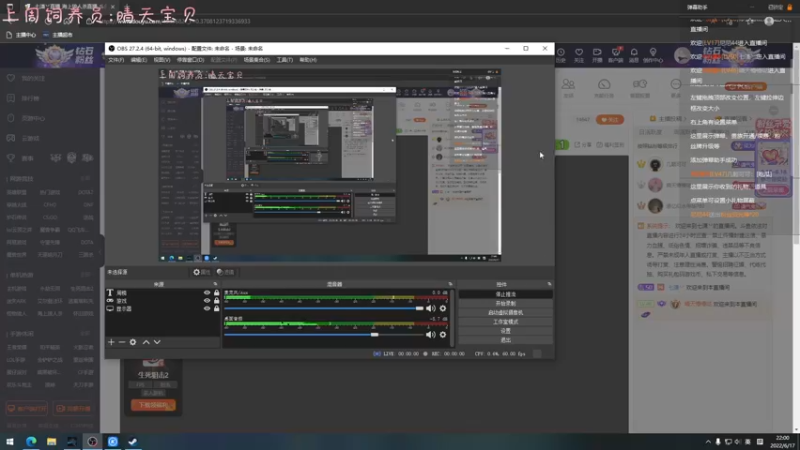The height and width of the screenshot is (450, 800).
Task: Open source 滤镜 filters button
Action: point(225,272)
